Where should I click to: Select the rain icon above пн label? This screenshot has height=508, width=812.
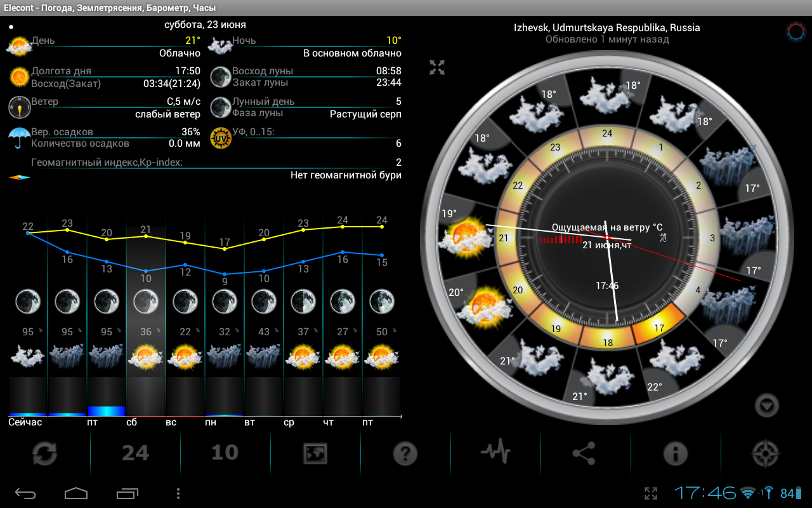225,357
